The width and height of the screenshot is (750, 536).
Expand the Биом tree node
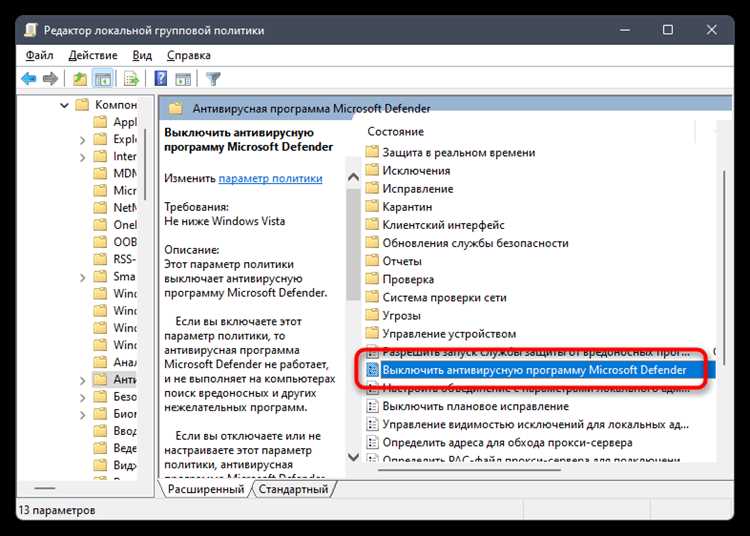[x=82, y=415]
